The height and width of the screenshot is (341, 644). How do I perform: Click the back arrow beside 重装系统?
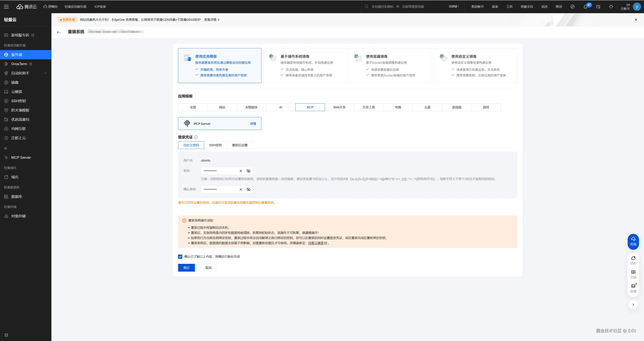click(x=58, y=32)
